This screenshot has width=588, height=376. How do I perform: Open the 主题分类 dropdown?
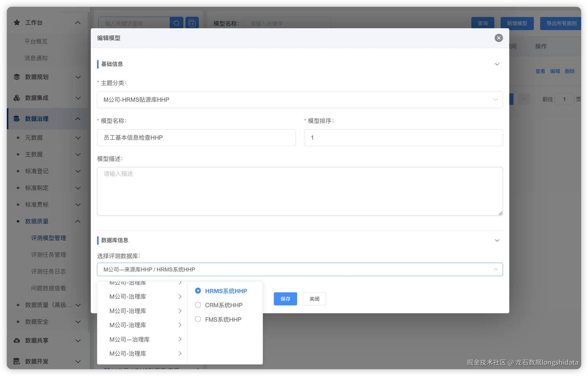tap(300, 100)
